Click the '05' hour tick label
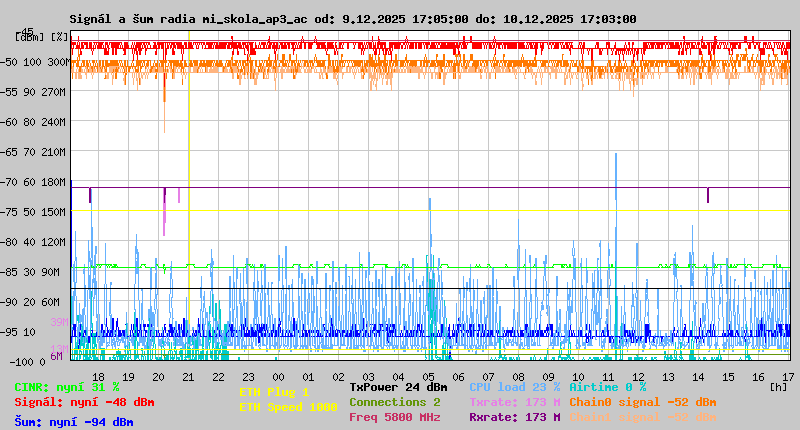The height and width of the screenshot is (430, 800). point(428,377)
